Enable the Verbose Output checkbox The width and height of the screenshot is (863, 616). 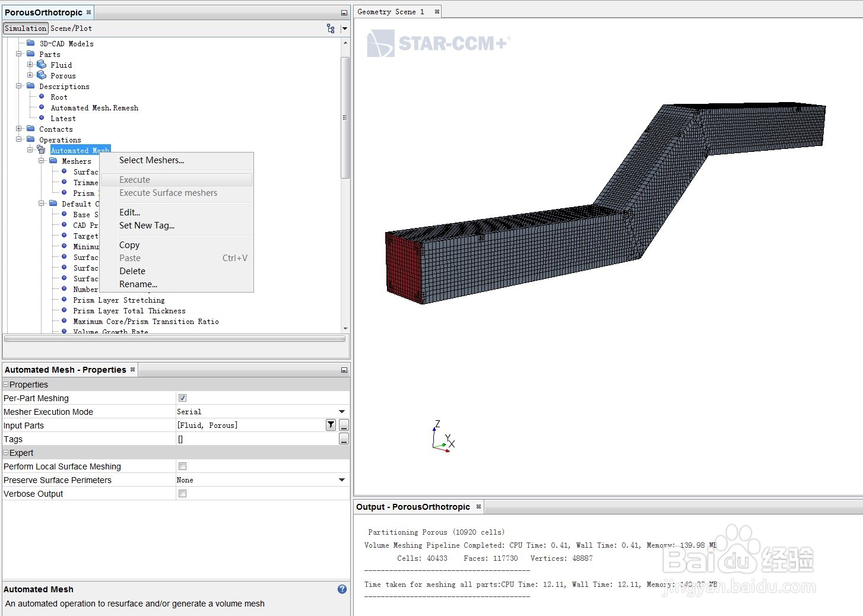coord(182,493)
